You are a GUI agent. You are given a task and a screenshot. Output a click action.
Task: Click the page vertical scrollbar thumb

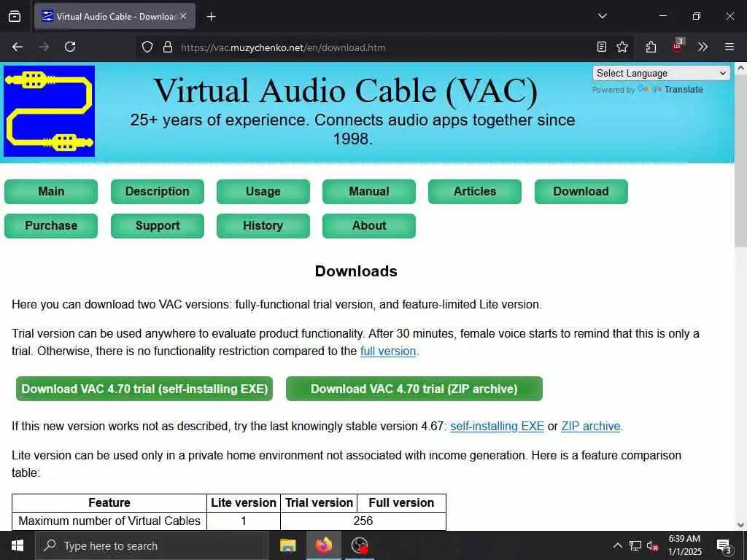pos(740,162)
